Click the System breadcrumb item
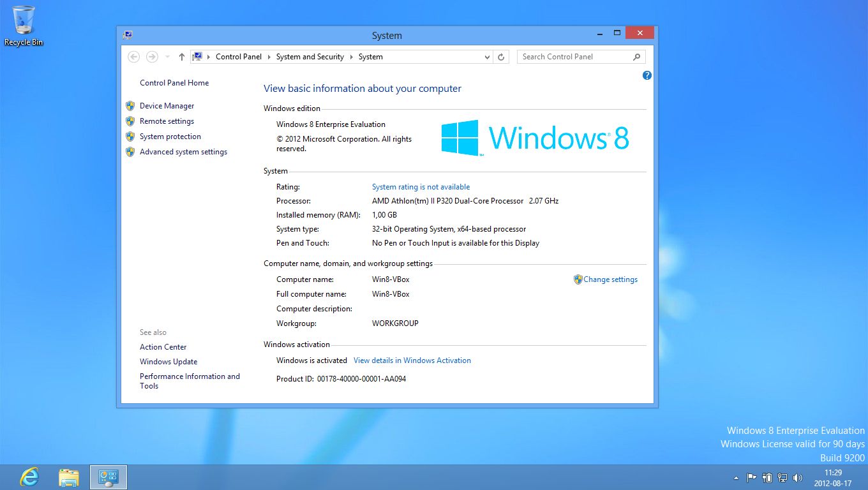 371,57
